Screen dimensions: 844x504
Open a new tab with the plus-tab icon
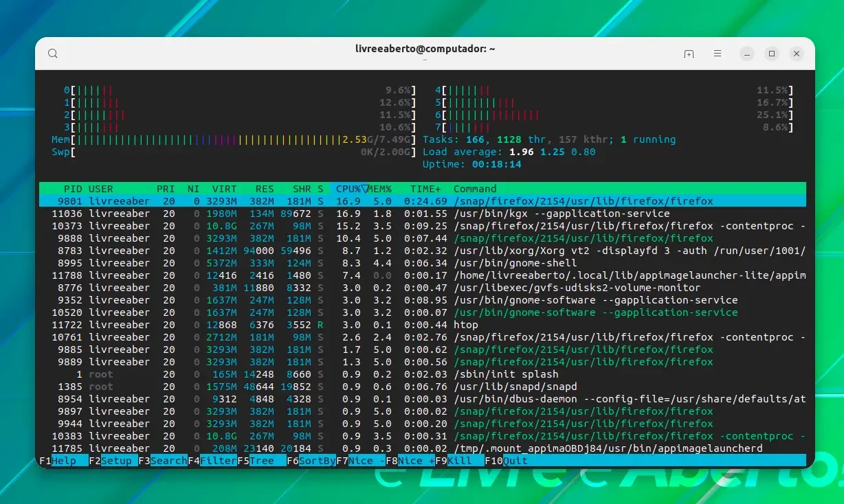(689, 54)
